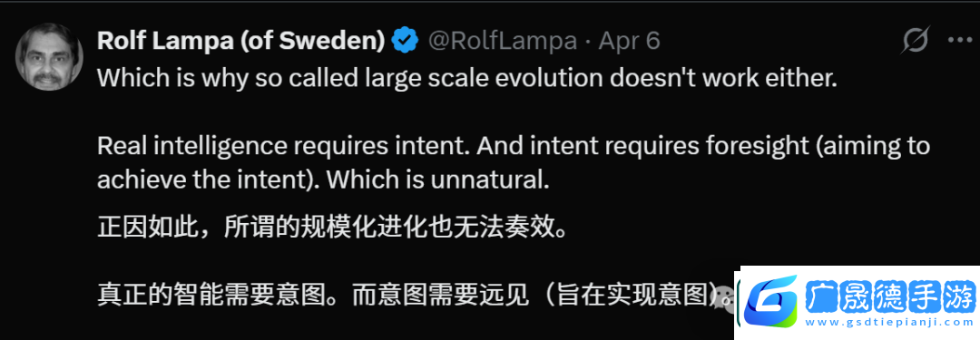Viewport: 980px width, 340px height.
Task: Click the blue verified checkmark badge
Action: pyautogui.click(x=405, y=41)
